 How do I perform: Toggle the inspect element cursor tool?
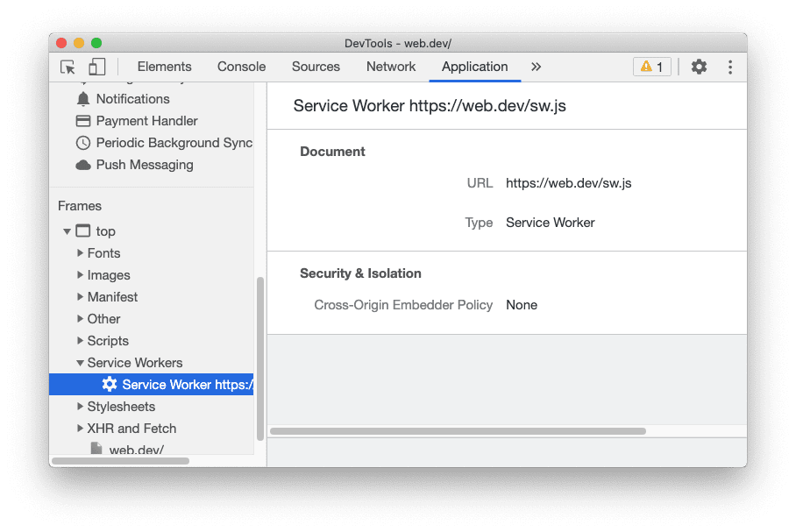pyautogui.click(x=68, y=66)
